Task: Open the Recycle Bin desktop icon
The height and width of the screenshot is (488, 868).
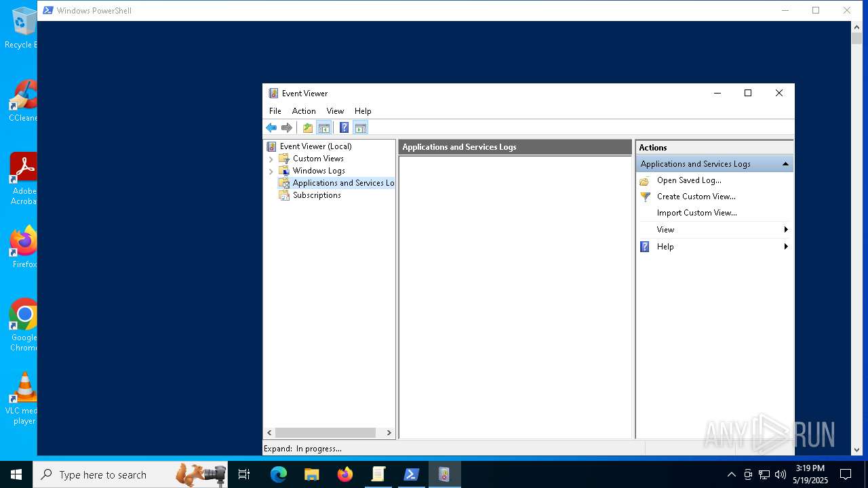Action: coord(20,27)
